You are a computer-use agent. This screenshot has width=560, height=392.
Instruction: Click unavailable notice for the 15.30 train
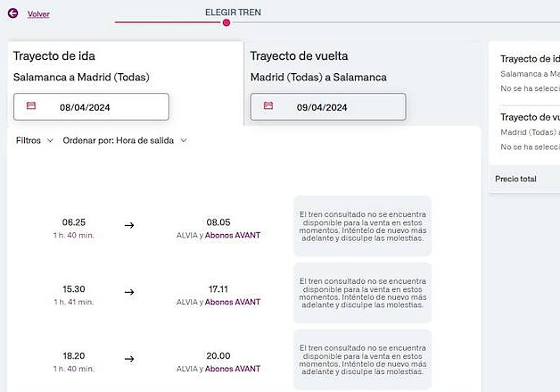[x=363, y=293]
